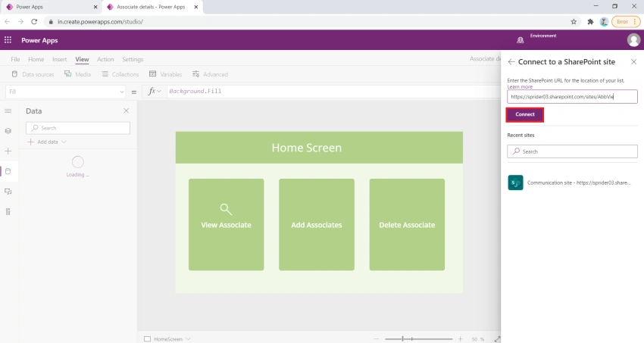Image resolution: width=644 pixels, height=343 pixels.
Task: Expand the HomeScreen selector chevron
Action: click(x=188, y=339)
